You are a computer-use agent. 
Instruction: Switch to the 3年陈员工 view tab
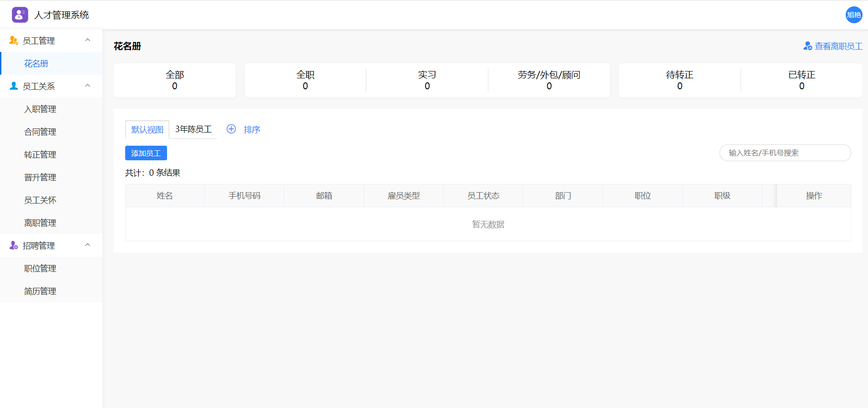193,129
